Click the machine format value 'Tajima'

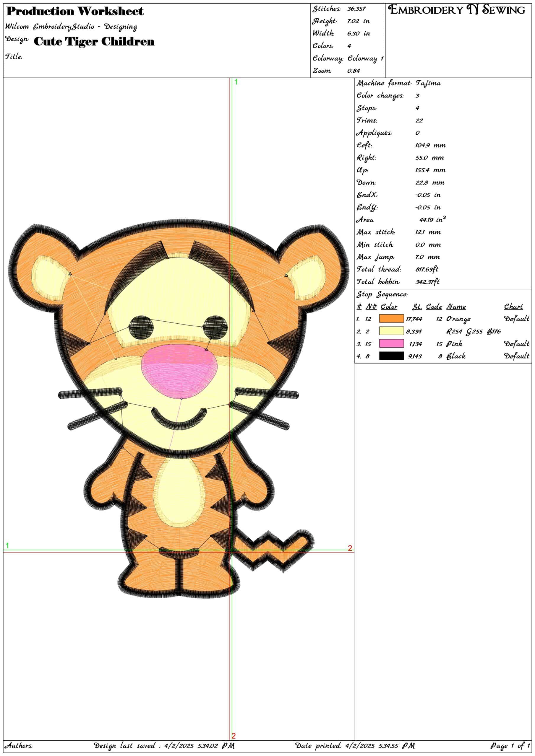click(428, 83)
